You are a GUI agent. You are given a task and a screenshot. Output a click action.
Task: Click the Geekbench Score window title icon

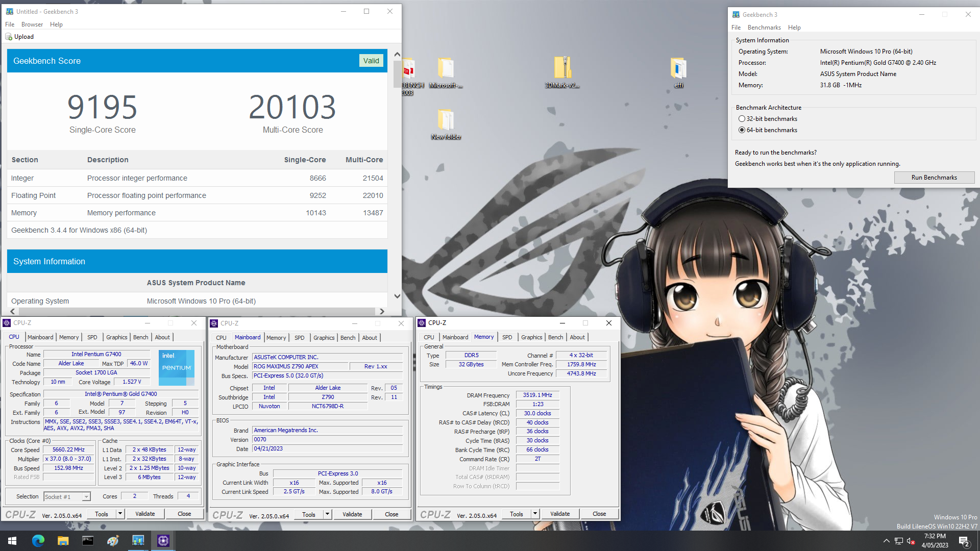9,11
